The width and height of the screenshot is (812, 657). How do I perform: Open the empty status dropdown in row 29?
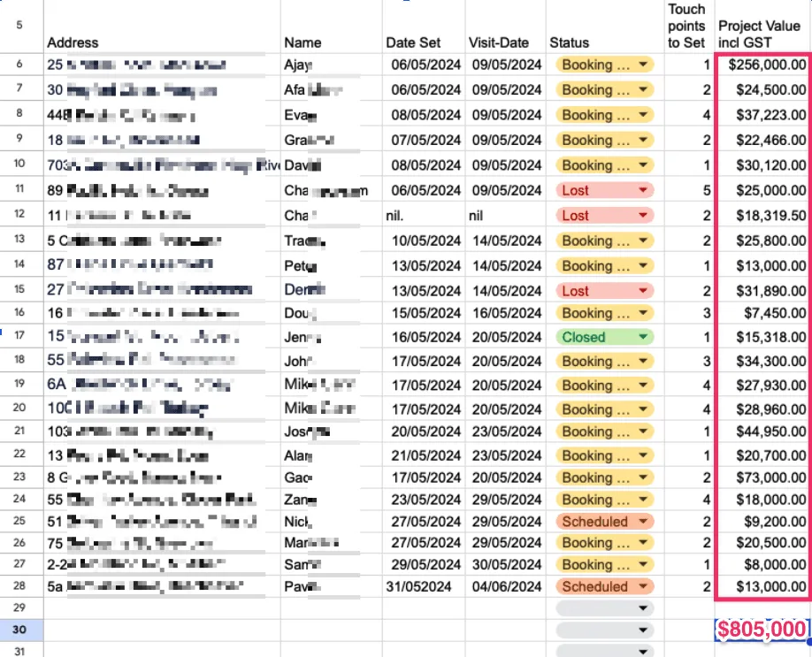(x=604, y=608)
